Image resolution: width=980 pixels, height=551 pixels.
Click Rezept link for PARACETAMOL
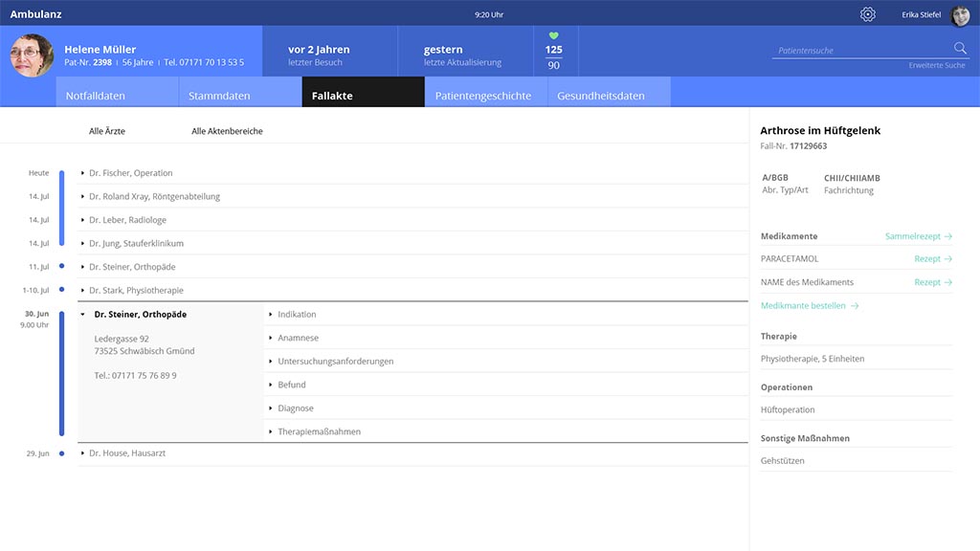click(932, 259)
